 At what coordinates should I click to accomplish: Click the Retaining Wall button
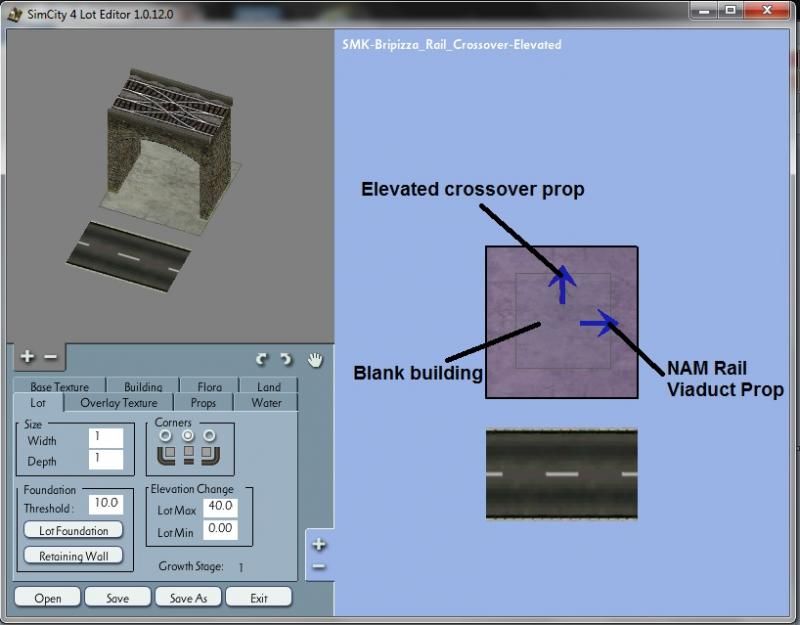[x=73, y=556]
